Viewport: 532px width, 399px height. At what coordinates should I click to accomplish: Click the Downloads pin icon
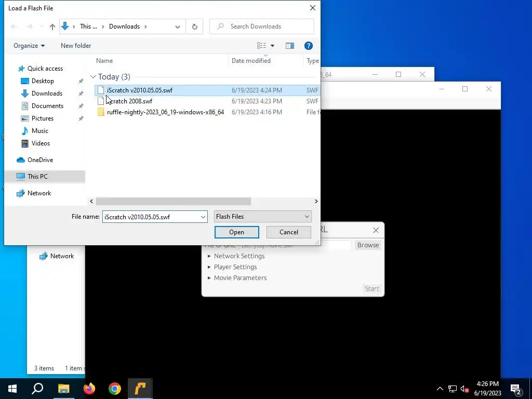81,94
